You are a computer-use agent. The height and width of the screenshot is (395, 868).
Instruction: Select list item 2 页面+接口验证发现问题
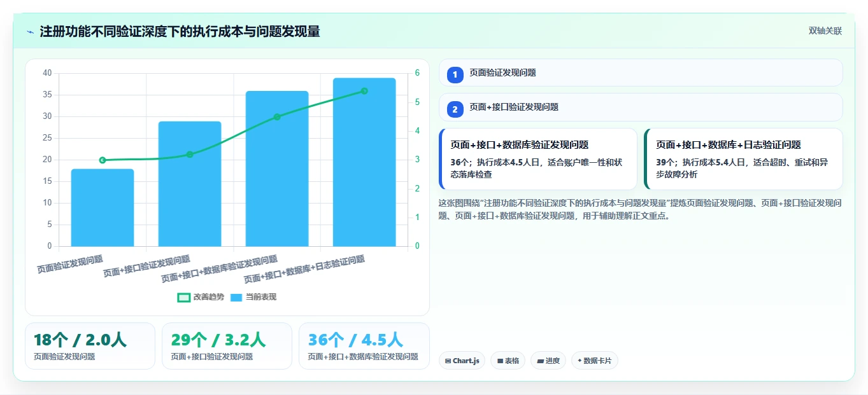[641, 107]
